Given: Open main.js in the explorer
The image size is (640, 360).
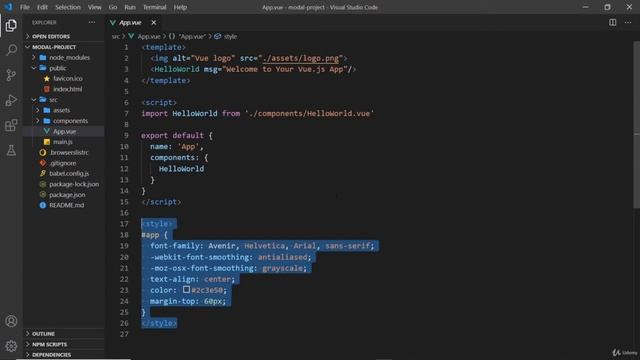Looking at the screenshot, I should [x=62, y=142].
